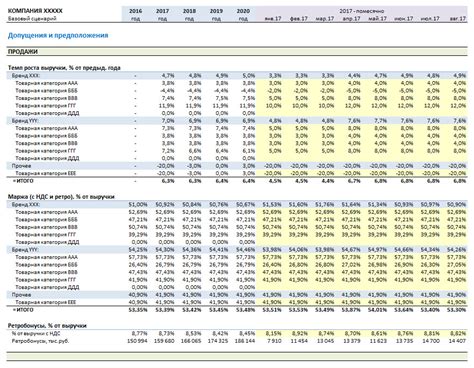Select the 2020 year column header
The image size is (474, 368).
(243, 11)
